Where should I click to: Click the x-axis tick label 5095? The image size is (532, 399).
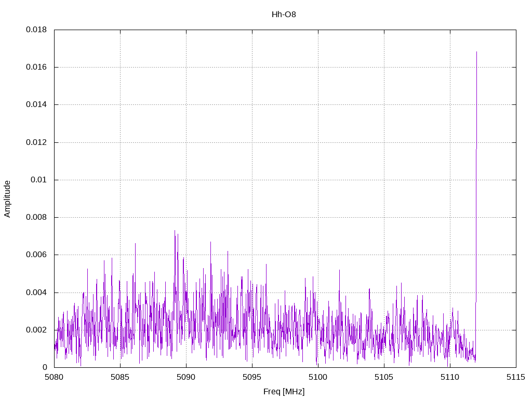pyautogui.click(x=252, y=377)
